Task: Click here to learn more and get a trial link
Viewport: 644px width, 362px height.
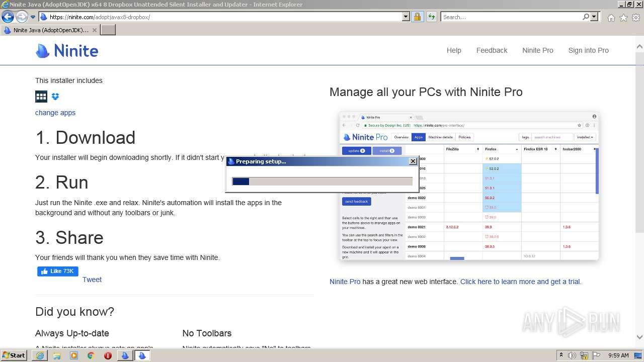Action: 521,282
